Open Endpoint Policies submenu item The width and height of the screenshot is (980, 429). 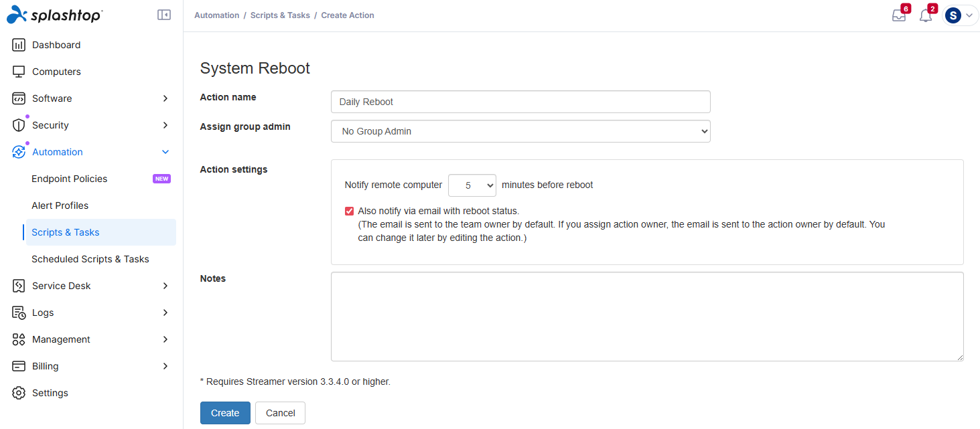[x=70, y=179]
